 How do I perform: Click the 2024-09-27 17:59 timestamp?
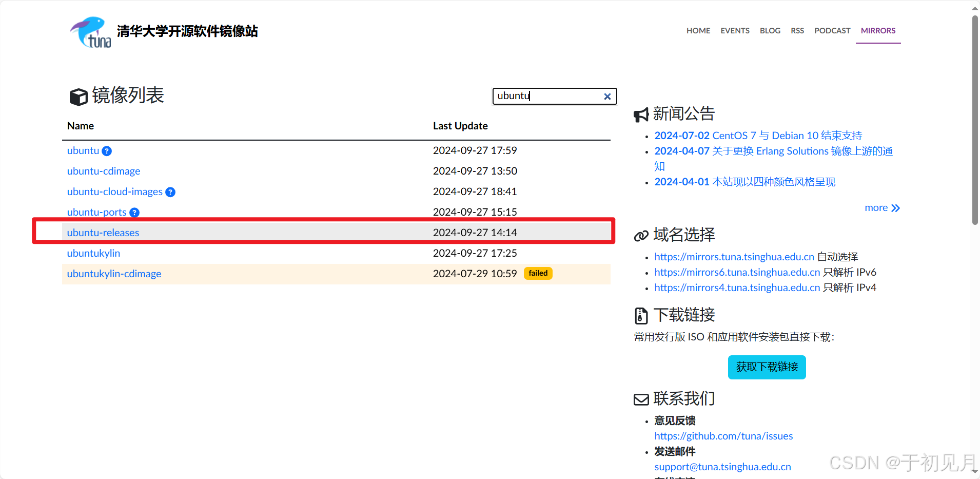coord(475,150)
